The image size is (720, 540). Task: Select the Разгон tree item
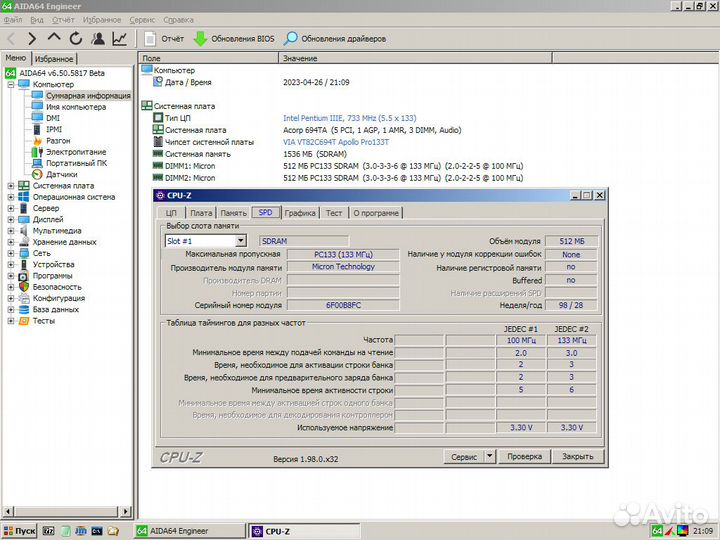point(58,141)
